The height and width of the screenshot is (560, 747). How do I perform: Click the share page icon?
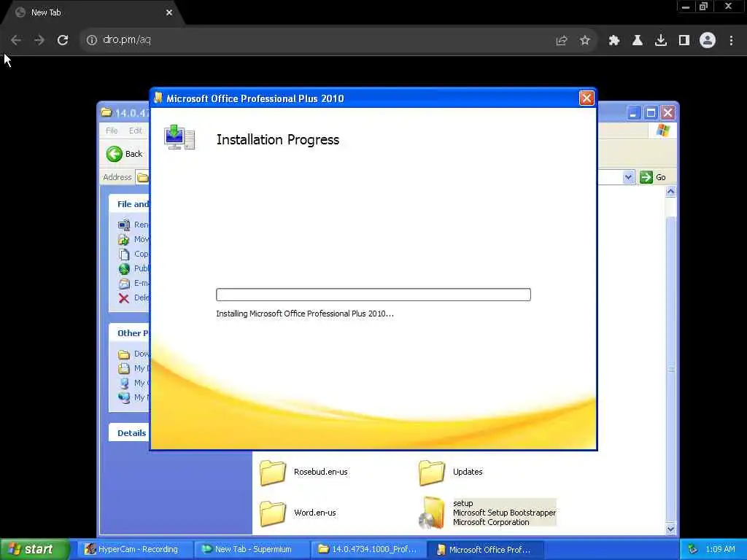[x=562, y=41]
